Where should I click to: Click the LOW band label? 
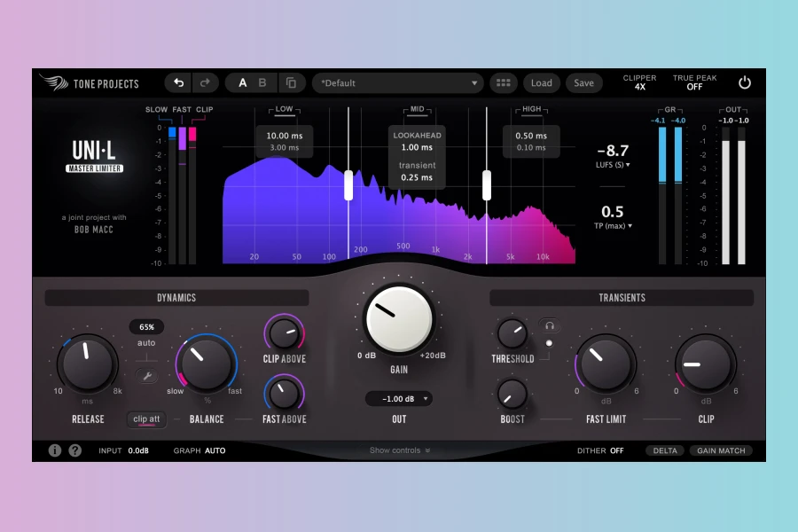(284, 109)
